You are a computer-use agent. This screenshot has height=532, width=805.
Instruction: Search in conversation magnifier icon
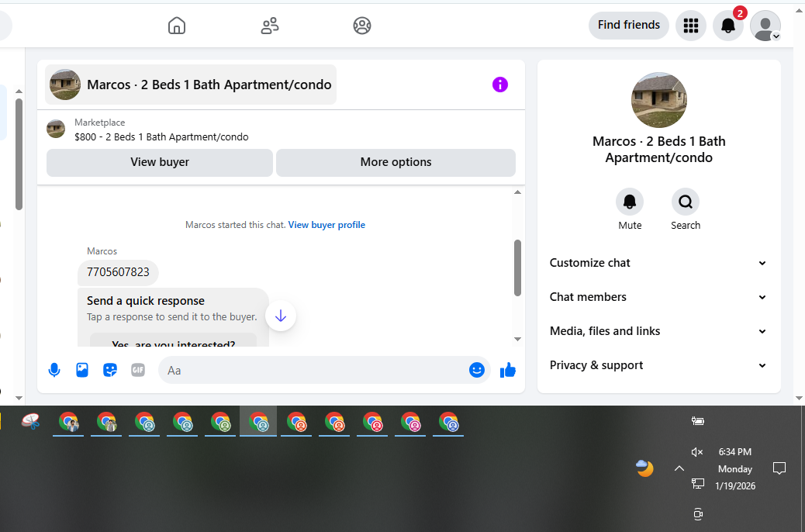[x=686, y=202]
